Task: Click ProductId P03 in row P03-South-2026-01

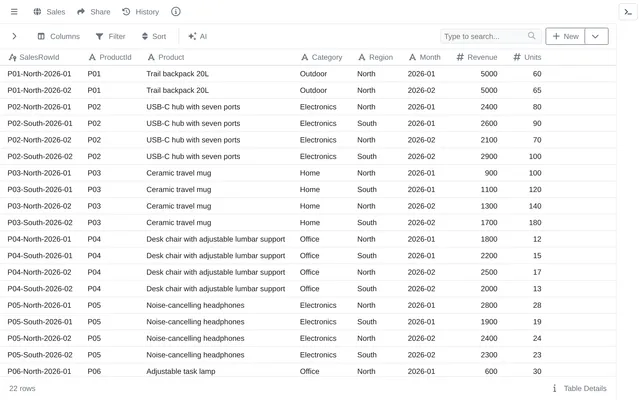Action: click(94, 189)
